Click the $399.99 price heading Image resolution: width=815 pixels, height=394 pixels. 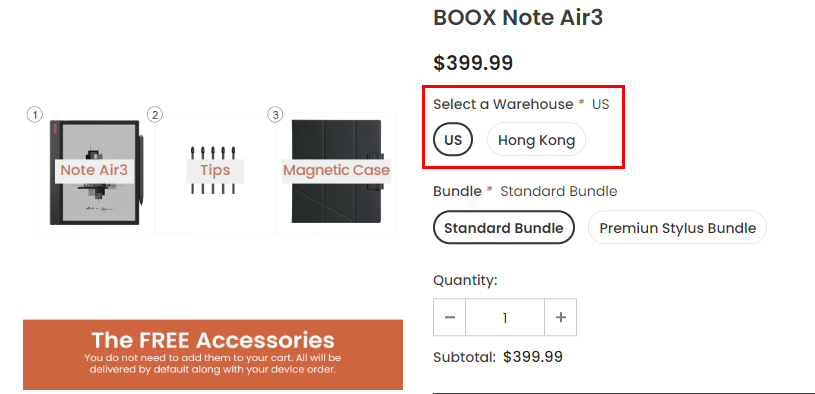point(473,63)
